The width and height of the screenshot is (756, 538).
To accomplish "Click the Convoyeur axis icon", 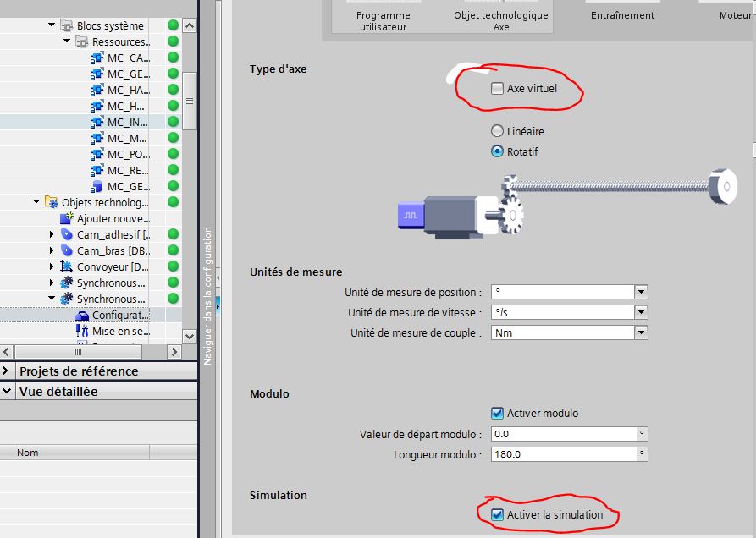I will (x=67, y=266).
